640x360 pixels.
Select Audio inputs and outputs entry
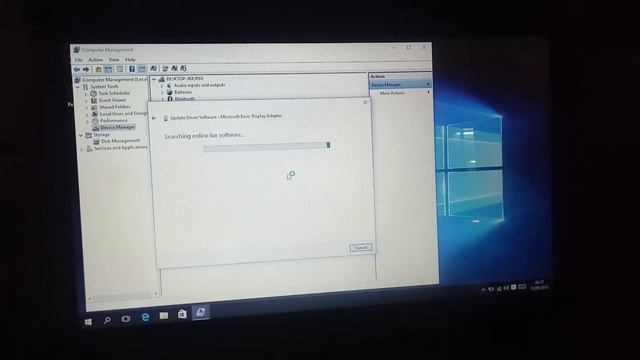pos(199,85)
